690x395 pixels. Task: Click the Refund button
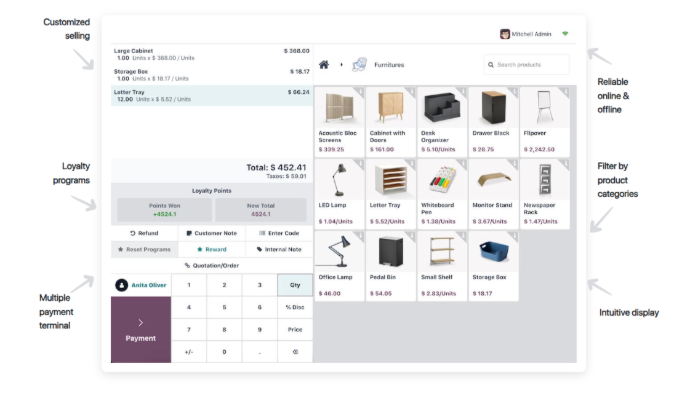point(144,233)
